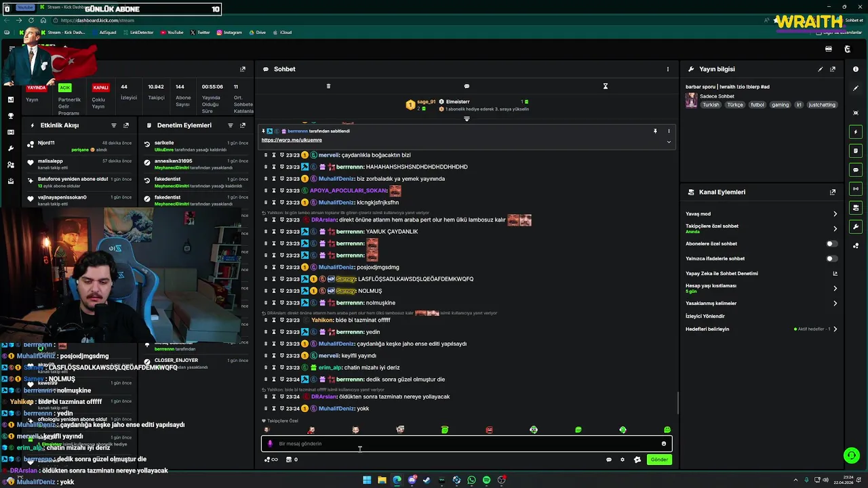Screen dimensions: 868x488
Task: Click the hourglass icon in chat toolbar
Action: 606,86
